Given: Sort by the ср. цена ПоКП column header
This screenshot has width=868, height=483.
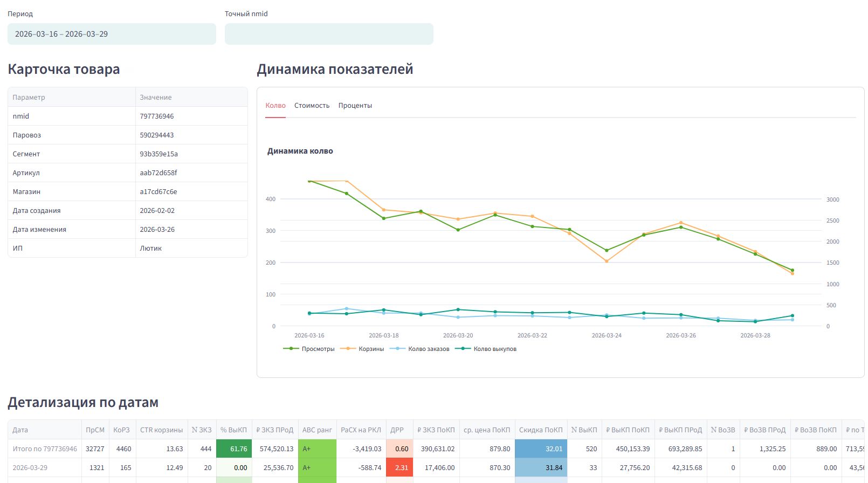Looking at the screenshot, I should point(487,430).
